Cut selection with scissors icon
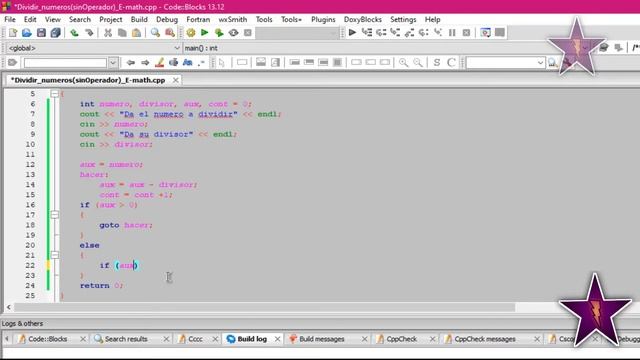 pos(108,33)
